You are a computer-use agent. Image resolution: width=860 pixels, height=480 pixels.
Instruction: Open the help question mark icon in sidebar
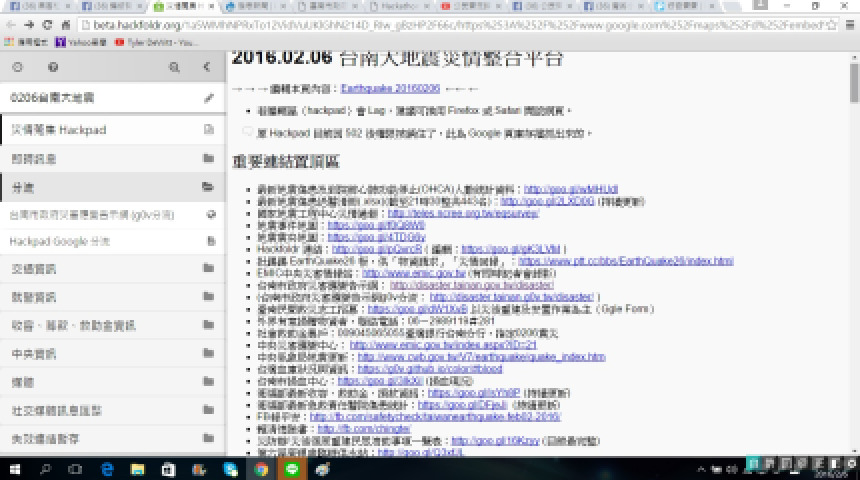pyautogui.click(x=53, y=67)
